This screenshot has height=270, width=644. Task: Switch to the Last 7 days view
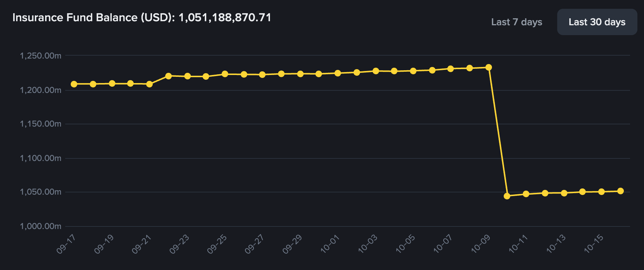[x=517, y=22]
